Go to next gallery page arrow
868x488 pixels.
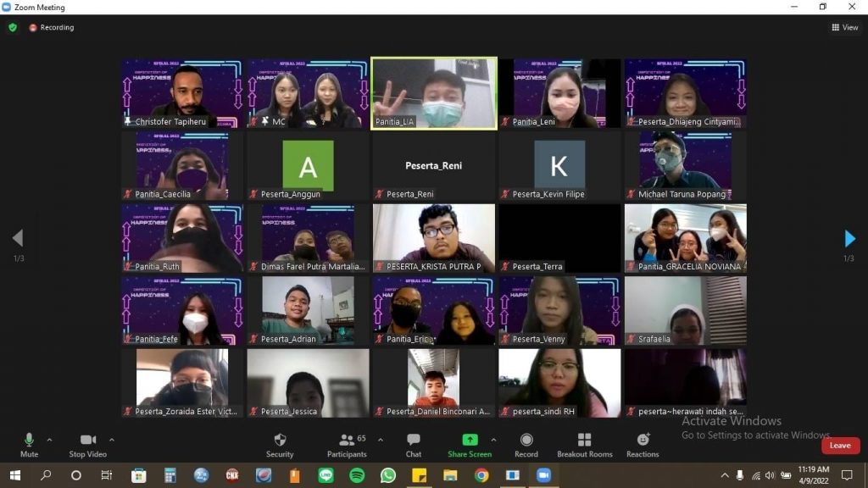pyautogui.click(x=849, y=238)
